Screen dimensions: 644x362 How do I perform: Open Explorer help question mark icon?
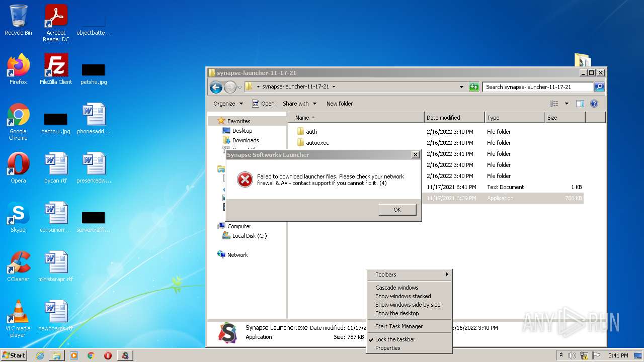[x=594, y=104]
